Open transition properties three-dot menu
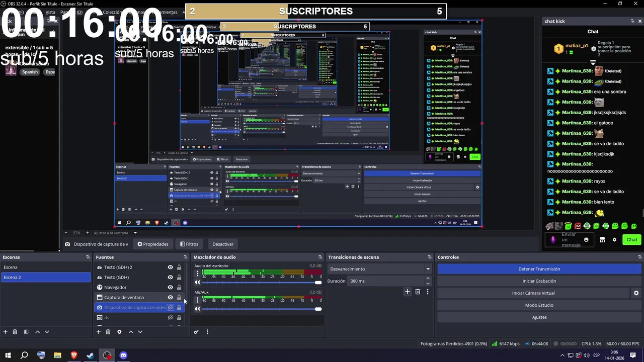This screenshot has width=644, height=362. click(428, 292)
